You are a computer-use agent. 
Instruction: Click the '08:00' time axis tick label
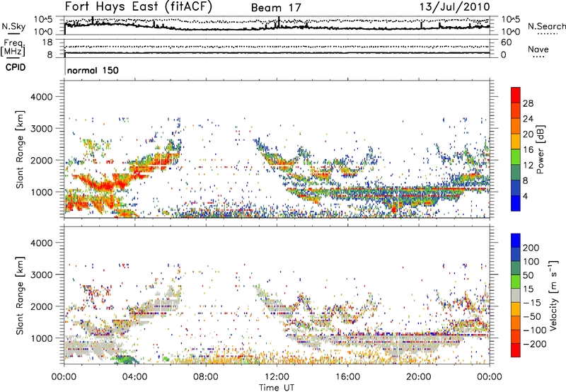(x=206, y=377)
